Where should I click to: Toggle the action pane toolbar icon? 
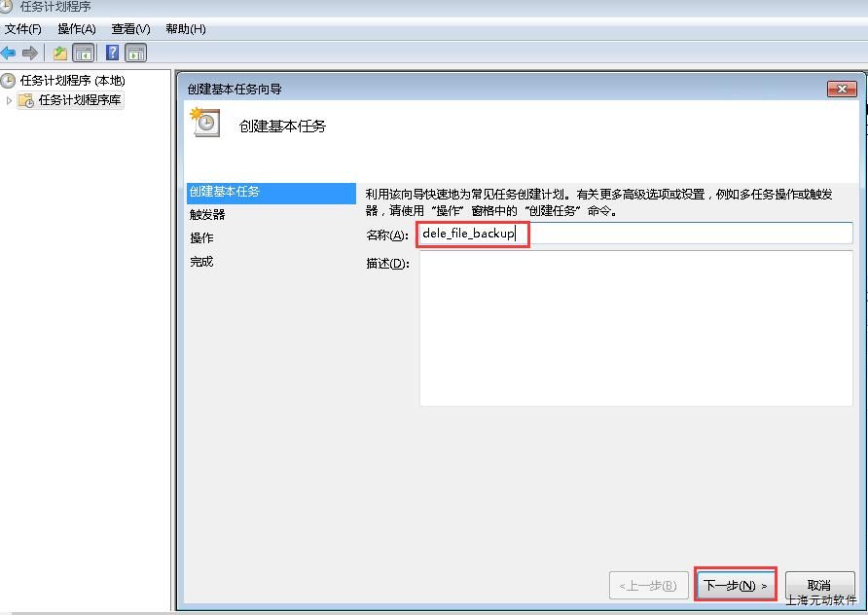tap(136, 54)
